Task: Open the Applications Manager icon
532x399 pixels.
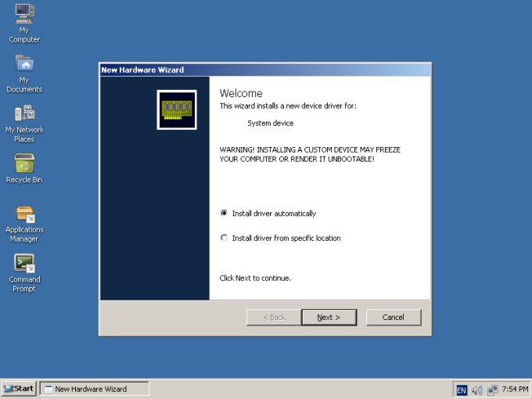Action: pos(24,214)
